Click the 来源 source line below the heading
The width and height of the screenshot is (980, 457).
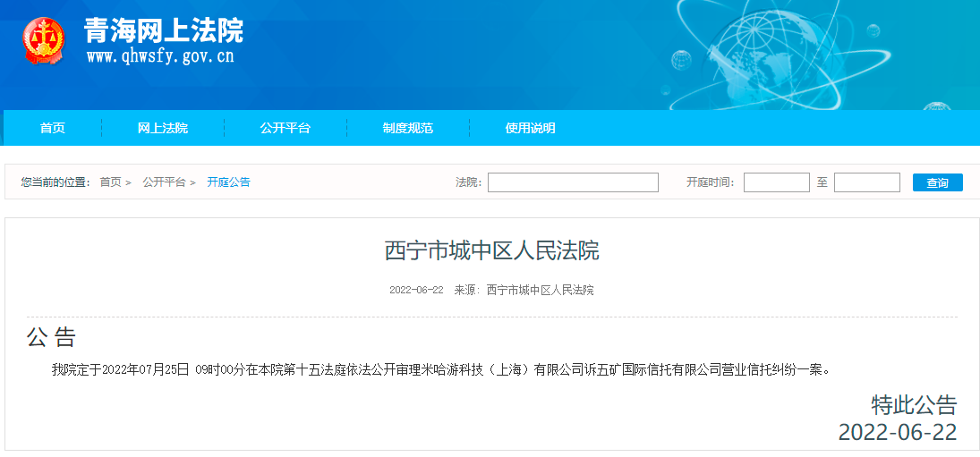[x=524, y=290]
